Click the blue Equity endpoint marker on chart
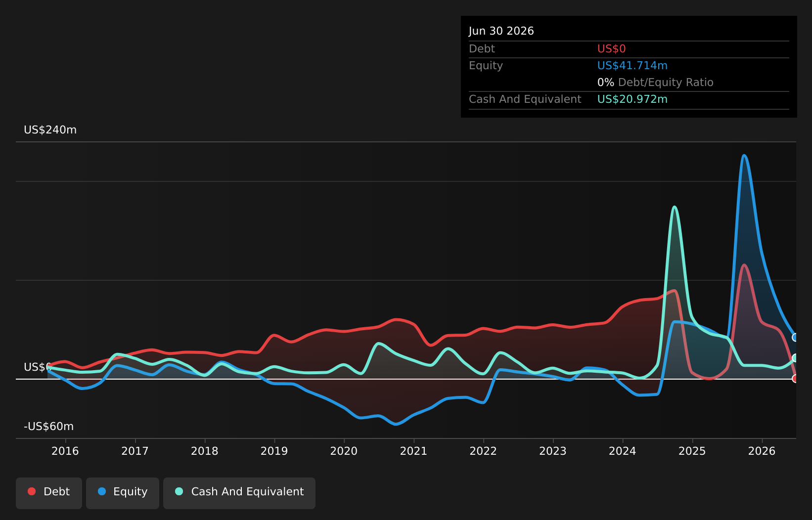812x520 pixels. (795, 338)
